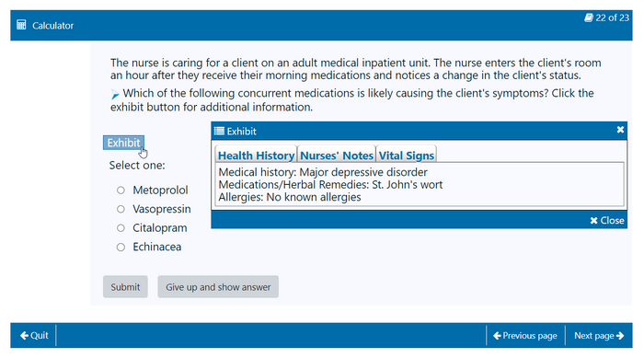
Task: Click the blue question arrow marker
Action: click(115, 95)
